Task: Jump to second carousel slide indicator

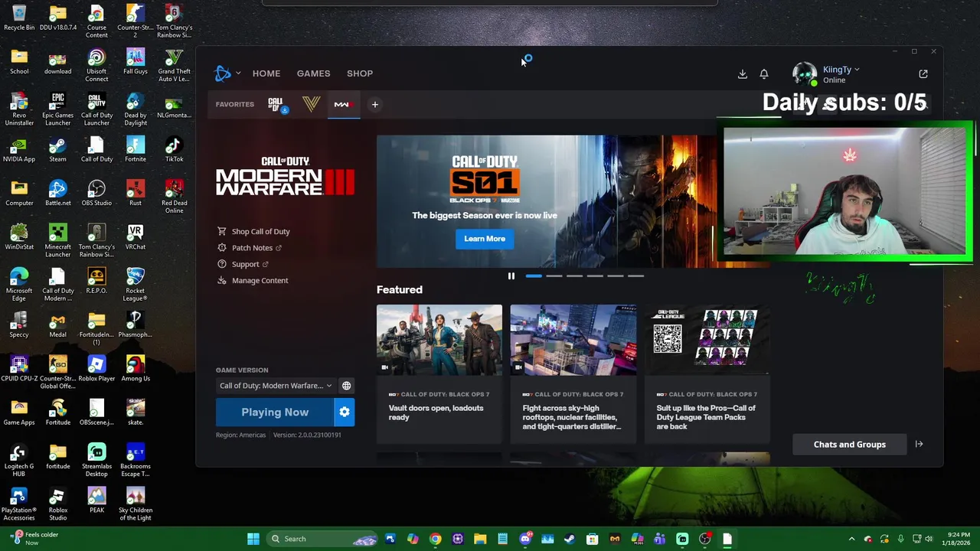Action: click(x=554, y=276)
